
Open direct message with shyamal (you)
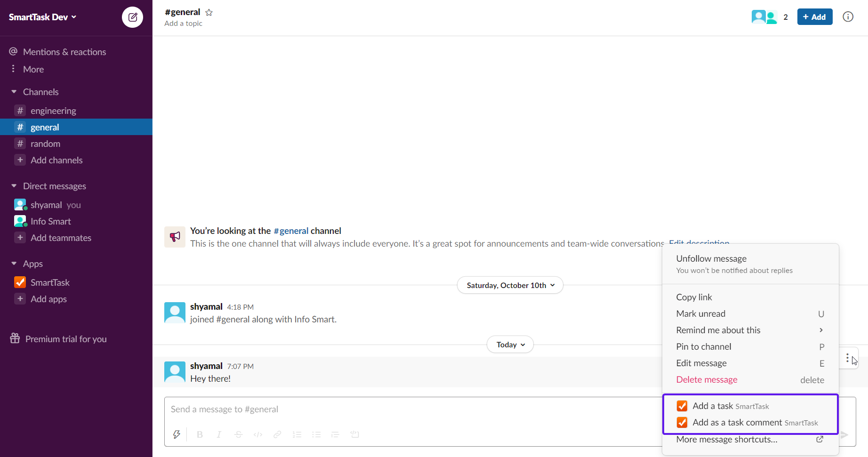click(x=76, y=205)
